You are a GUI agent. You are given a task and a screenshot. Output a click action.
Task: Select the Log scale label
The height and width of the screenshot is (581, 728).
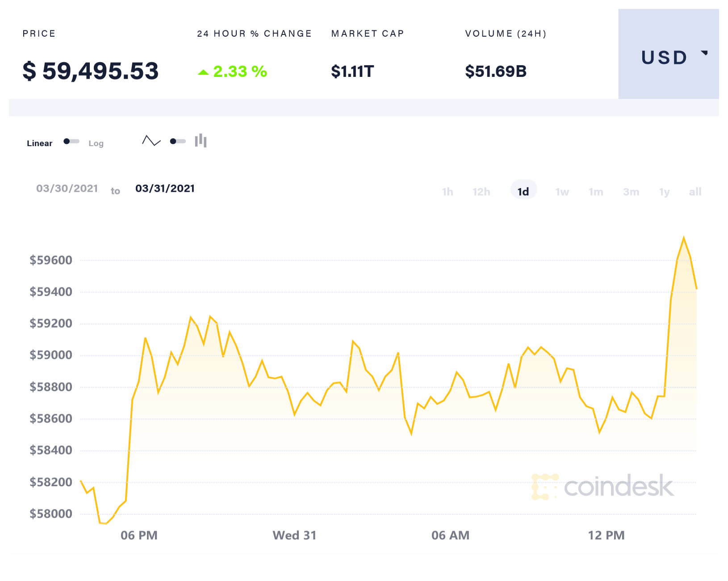[x=96, y=143]
